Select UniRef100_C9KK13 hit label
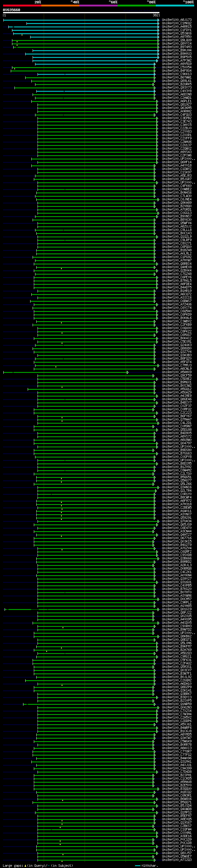Image resolution: width=197 pixels, height=868 pixels. 177,74
